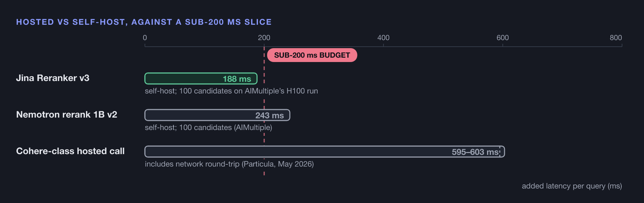The image size is (644, 203).
Task: Click the 800 axis tick label
Action: 616,38
